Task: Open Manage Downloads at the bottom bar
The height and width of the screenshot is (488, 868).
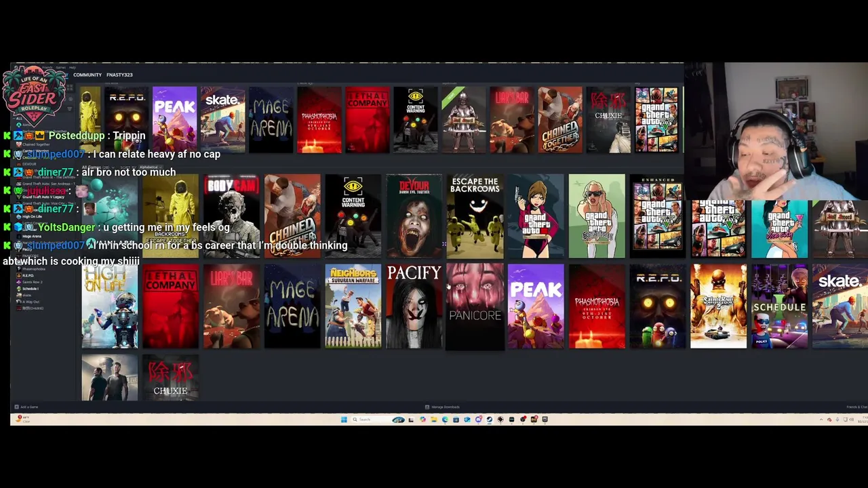Action: pyautogui.click(x=442, y=407)
